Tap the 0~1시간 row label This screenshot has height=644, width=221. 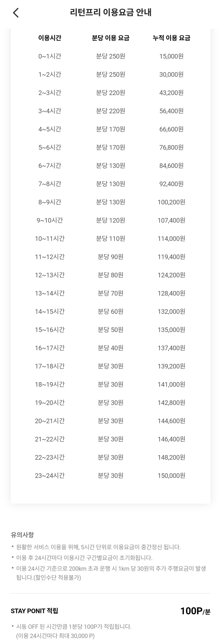(x=50, y=56)
